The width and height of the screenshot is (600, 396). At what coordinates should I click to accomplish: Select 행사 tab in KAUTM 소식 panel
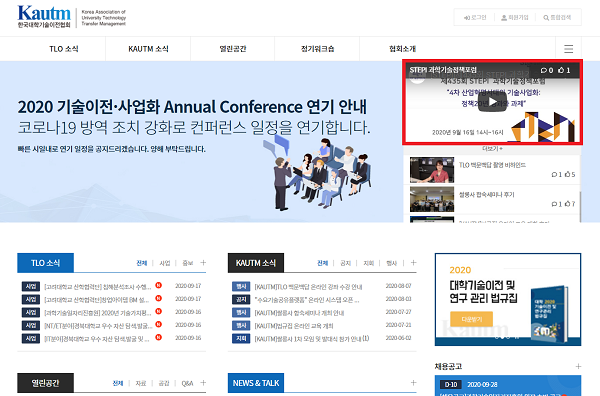pos(391,263)
